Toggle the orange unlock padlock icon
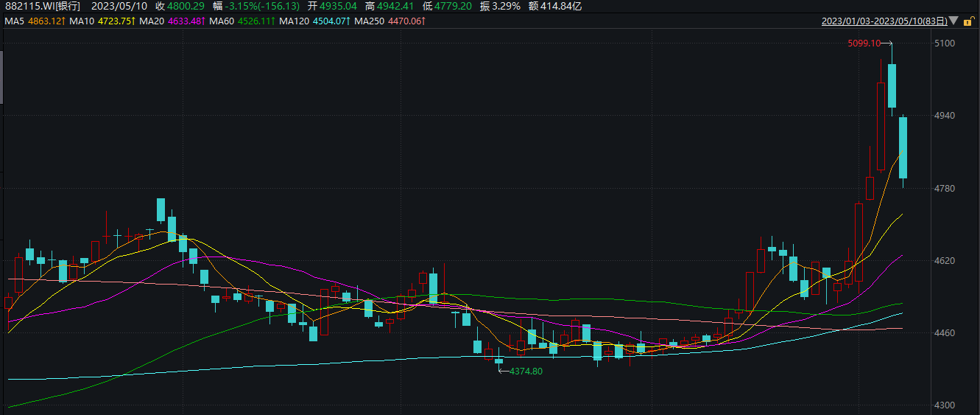Viewport: 980px width, 415px height. tap(968, 21)
